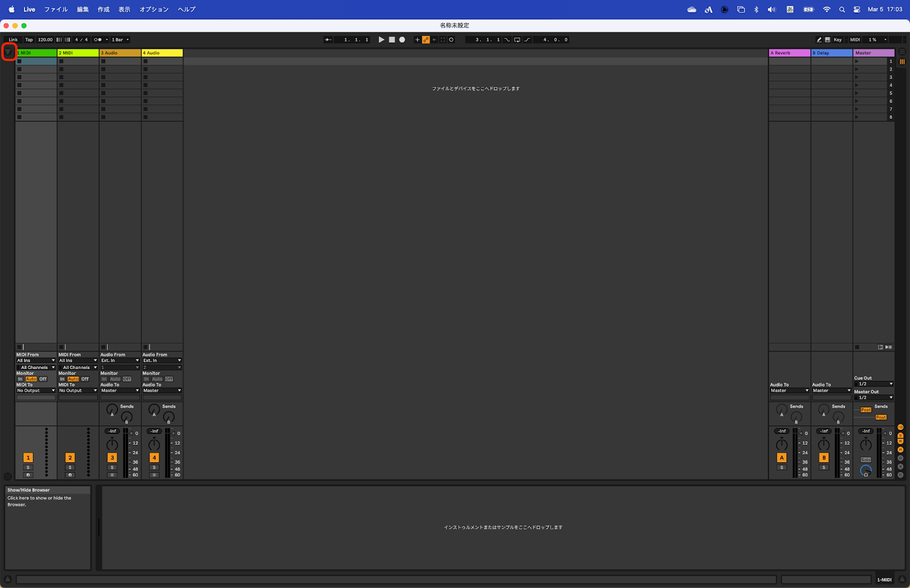Image resolution: width=910 pixels, height=588 pixels.
Task: Click track 4 pan knob
Action: click(154, 445)
